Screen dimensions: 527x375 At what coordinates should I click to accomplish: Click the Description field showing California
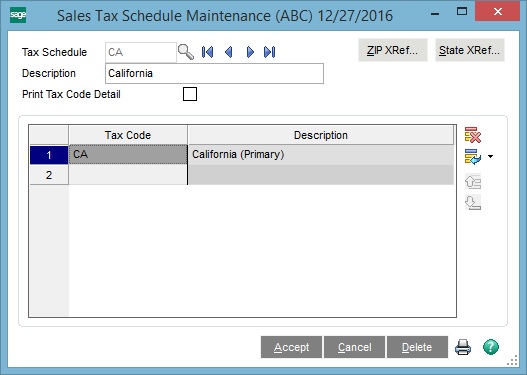[214, 73]
